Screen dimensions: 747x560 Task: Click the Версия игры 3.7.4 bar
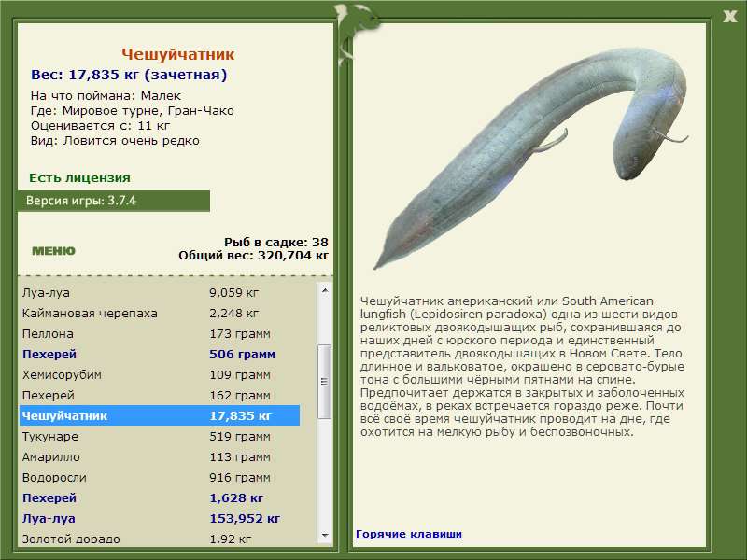pyautogui.click(x=113, y=201)
